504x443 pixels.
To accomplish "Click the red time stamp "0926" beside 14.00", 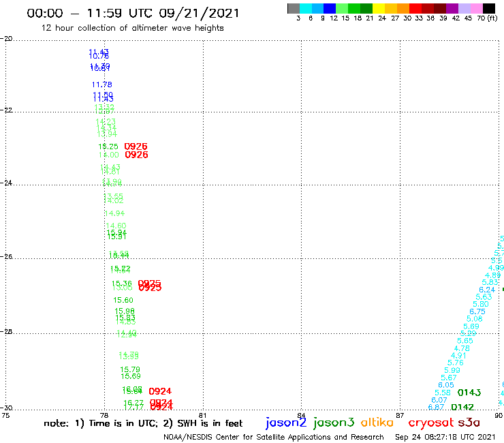I will [136, 155].
